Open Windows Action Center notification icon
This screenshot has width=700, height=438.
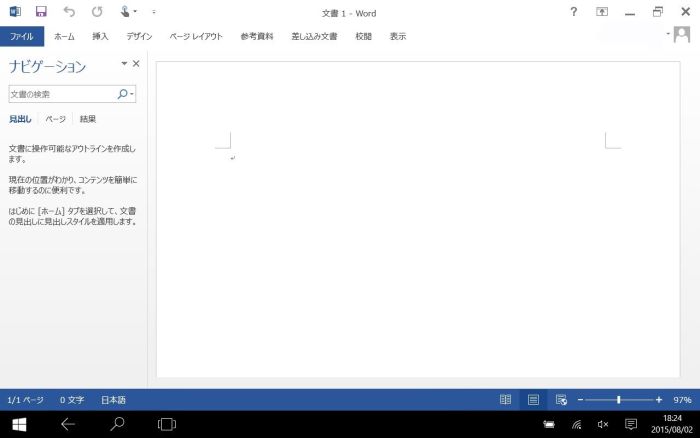click(630, 424)
